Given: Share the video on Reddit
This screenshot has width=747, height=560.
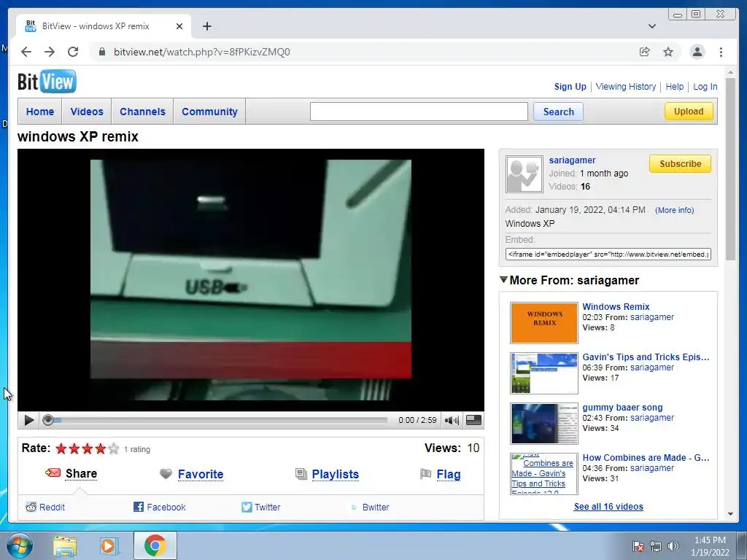Looking at the screenshot, I should [45, 507].
